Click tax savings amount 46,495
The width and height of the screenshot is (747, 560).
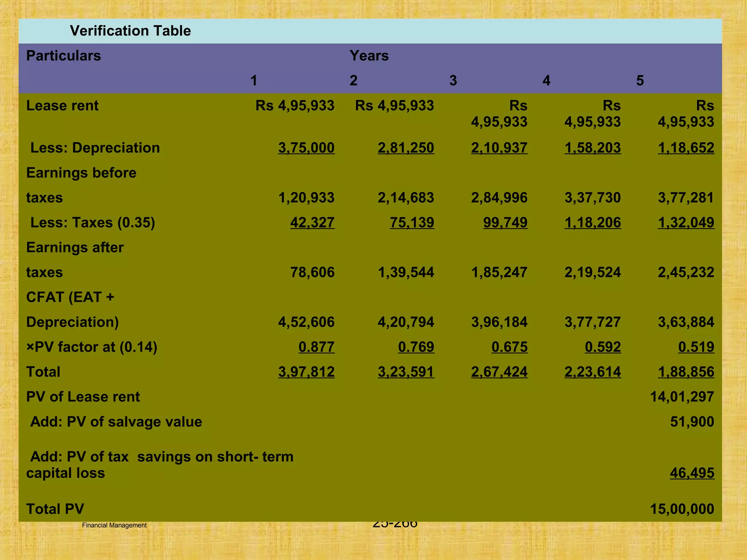(x=692, y=473)
